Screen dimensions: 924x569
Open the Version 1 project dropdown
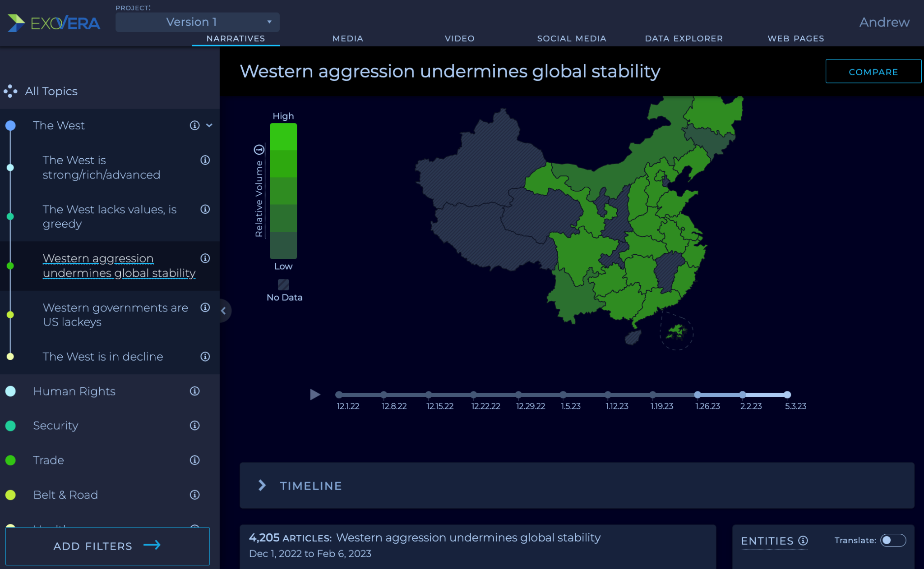pyautogui.click(x=197, y=22)
